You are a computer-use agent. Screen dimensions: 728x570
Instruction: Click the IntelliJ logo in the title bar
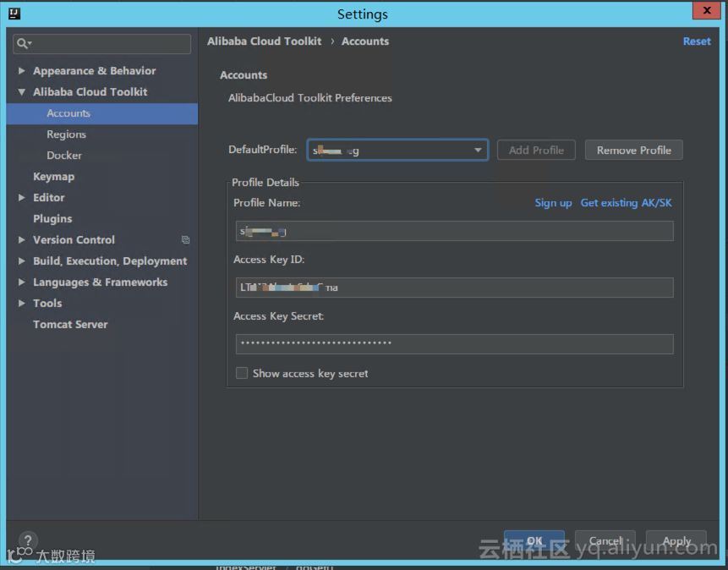tap(14, 14)
